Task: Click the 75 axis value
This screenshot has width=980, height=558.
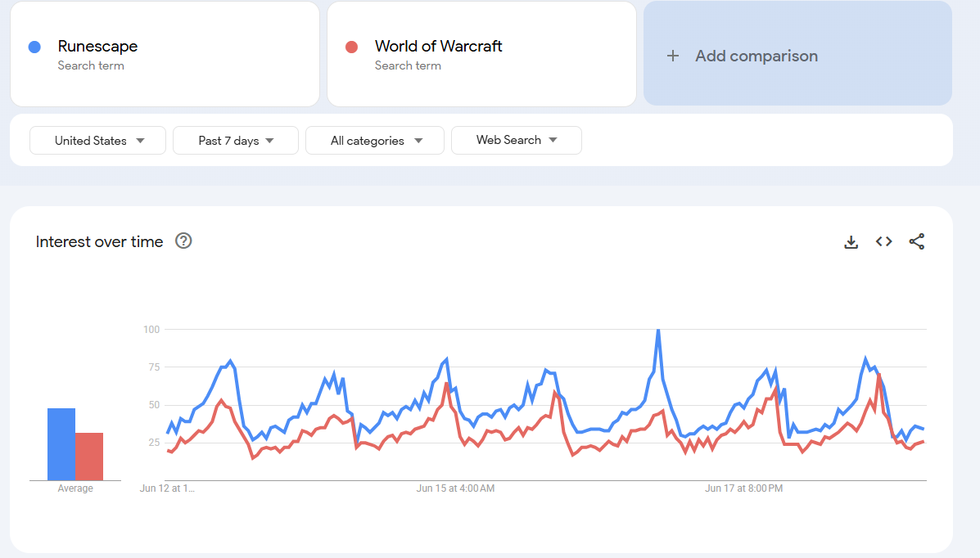Action: 154,367
